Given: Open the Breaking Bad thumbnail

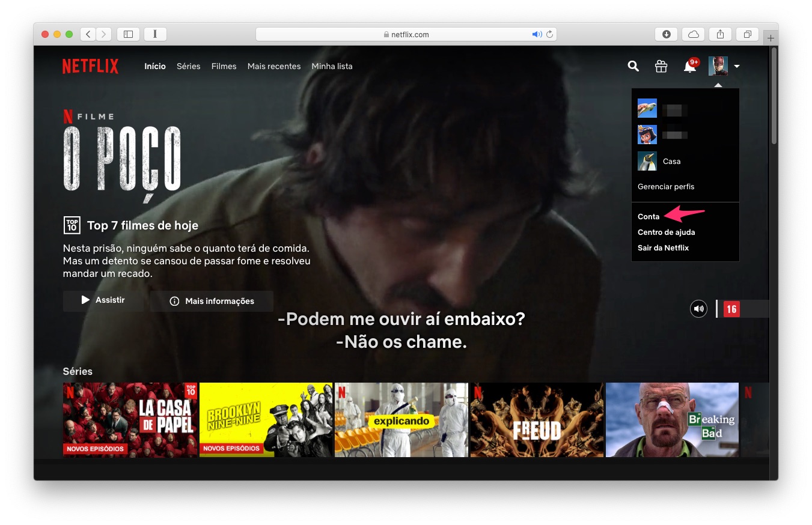Looking at the screenshot, I should pyautogui.click(x=673, y=420).
